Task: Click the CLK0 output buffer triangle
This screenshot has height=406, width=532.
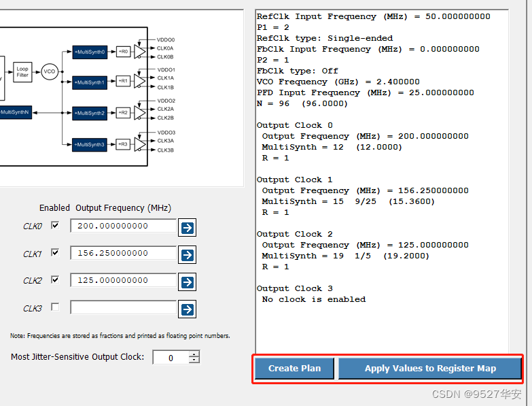Action: [x=139, y=52]
